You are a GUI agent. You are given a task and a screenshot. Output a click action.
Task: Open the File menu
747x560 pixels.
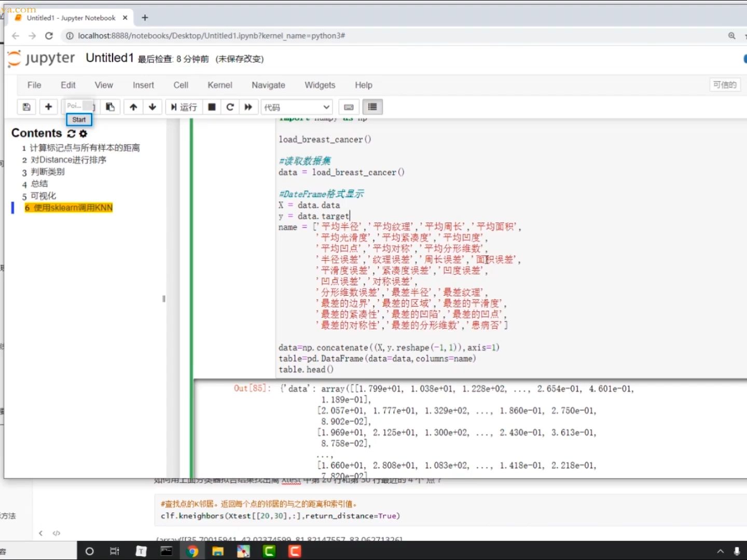click(34, 85)
